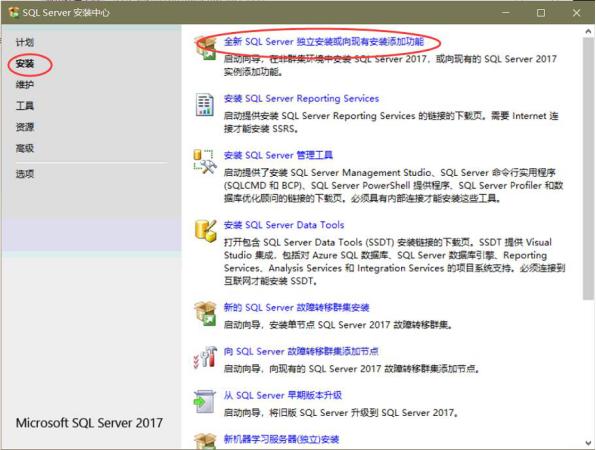Click the add node to cluster tools icon
The height and width of the screenshot is (450, 596).
[205, 357]
